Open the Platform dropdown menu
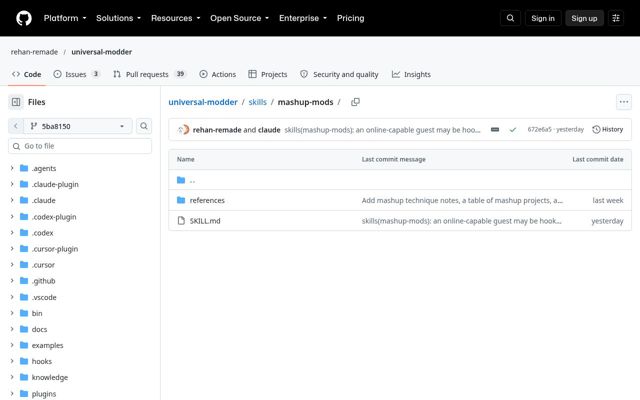This screenshot has height=400, width=640. (65, 18)
